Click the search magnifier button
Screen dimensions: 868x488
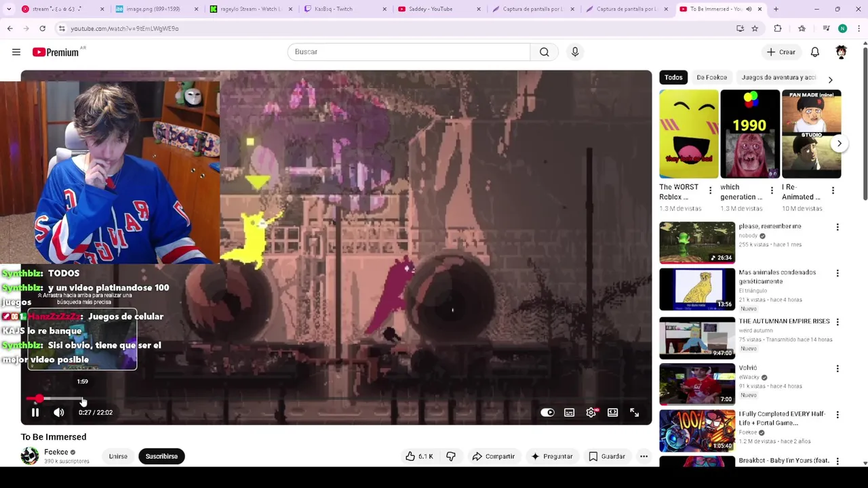click(x=544, y=52)
